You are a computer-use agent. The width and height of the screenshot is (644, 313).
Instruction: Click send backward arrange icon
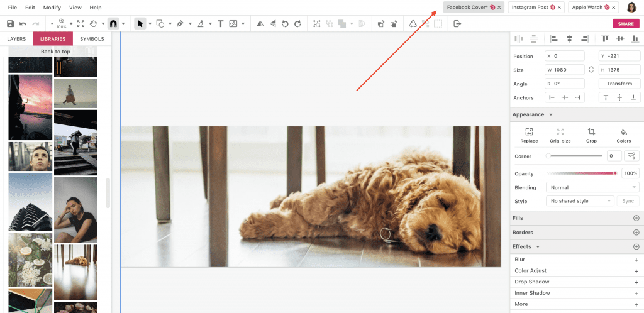[394, 24]
